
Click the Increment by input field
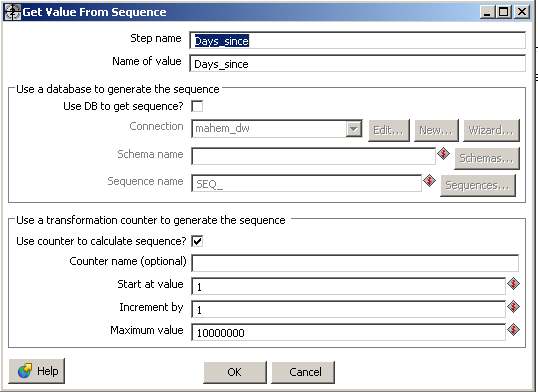pyautogui.click(x=348, y=309)
